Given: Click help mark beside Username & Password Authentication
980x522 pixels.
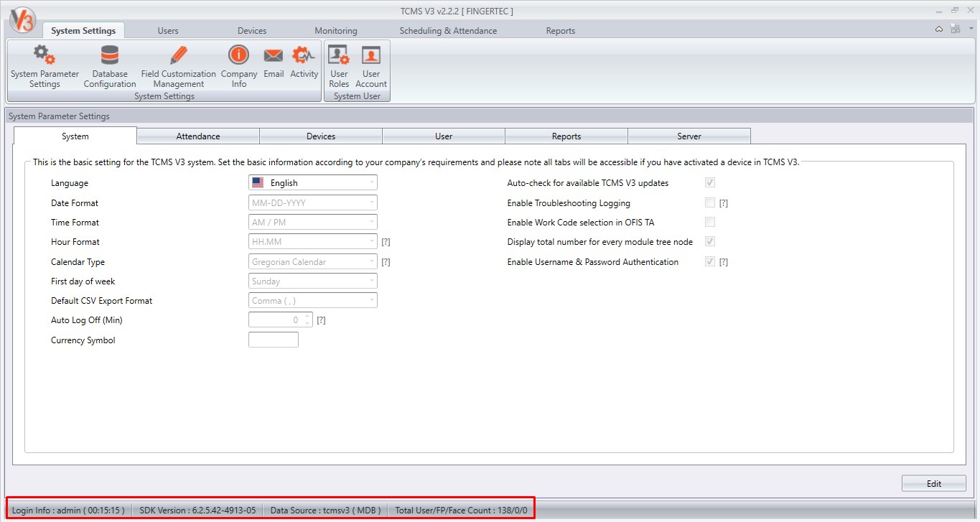Looking at the screenshot, I should (724, 262).
